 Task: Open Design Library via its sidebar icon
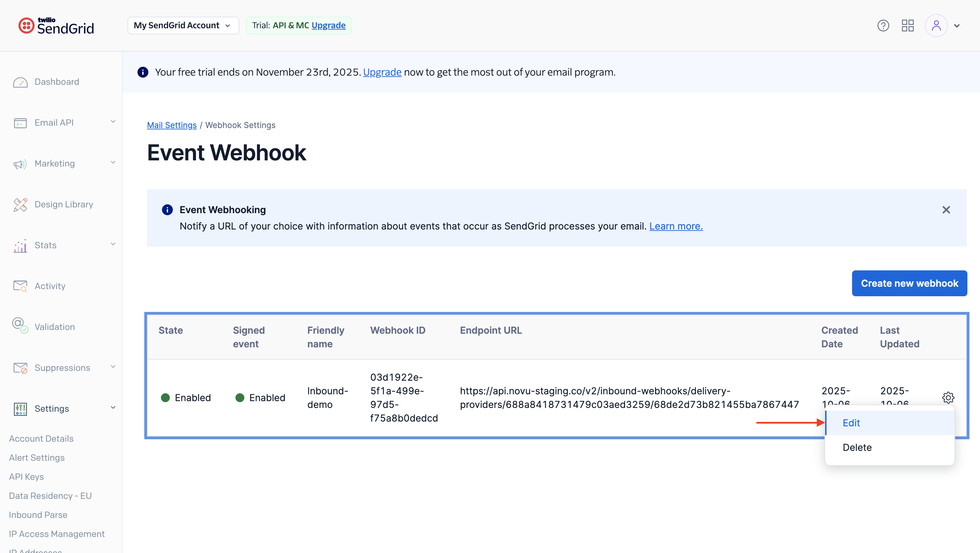coord(20,204)
